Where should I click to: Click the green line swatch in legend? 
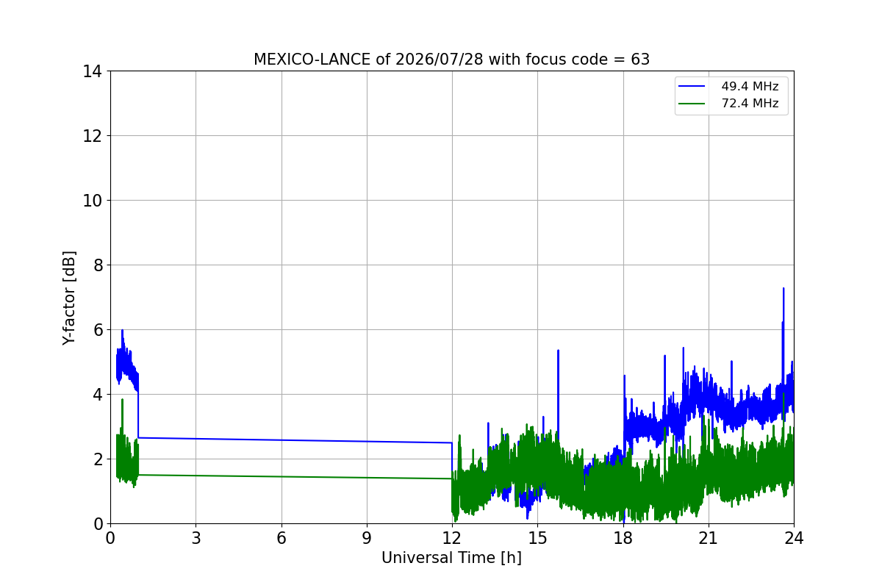pyautogui.click(x=693, y=104)
